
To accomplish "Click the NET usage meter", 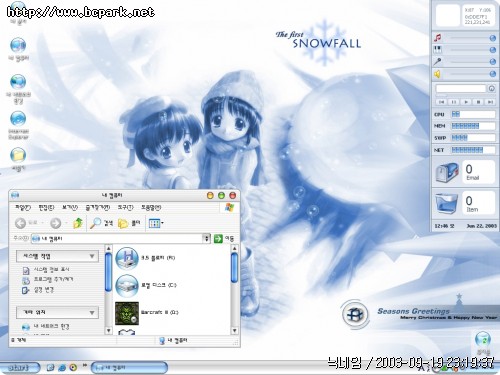I will (x=473, y=150).
